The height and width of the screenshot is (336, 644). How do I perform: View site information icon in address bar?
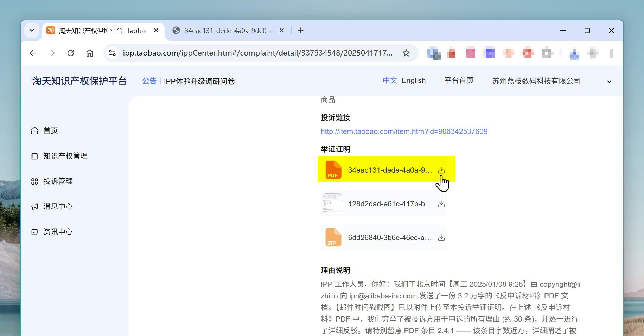click(112, 53)
